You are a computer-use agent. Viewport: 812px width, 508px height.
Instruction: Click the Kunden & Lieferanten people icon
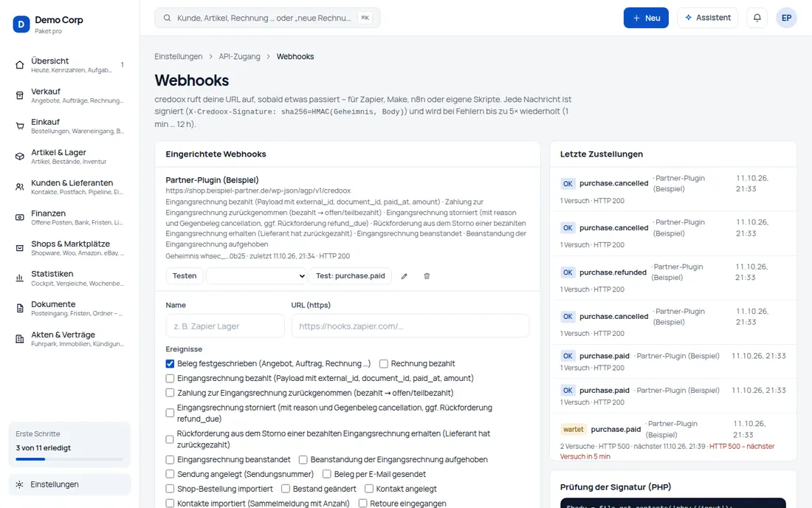[20, 187]
